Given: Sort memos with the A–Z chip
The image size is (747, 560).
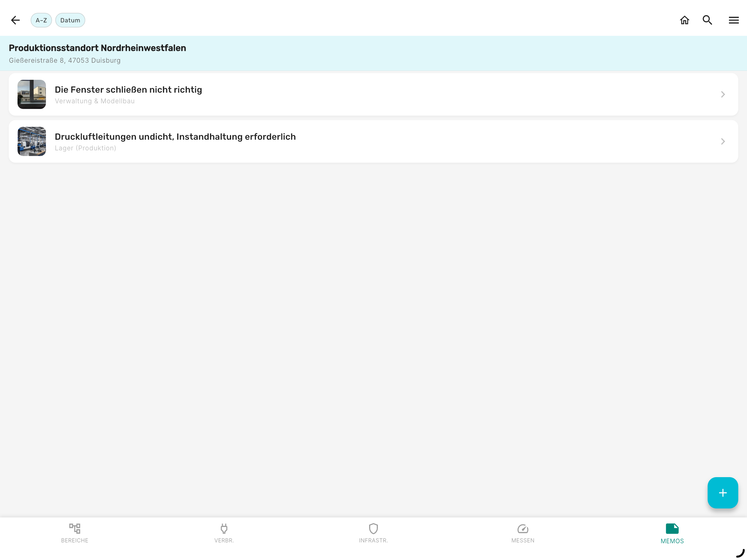Looking at the screenshot, I should 41,20.
